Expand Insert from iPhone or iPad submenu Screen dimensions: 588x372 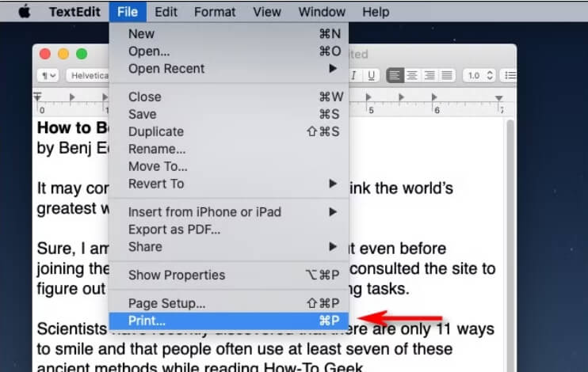tap(229, 212)
